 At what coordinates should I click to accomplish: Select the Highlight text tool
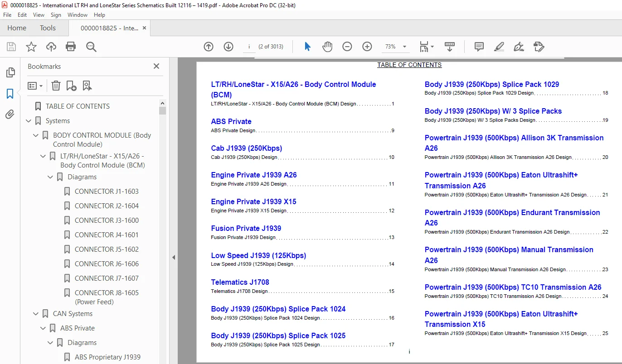(x=499, y=47)
